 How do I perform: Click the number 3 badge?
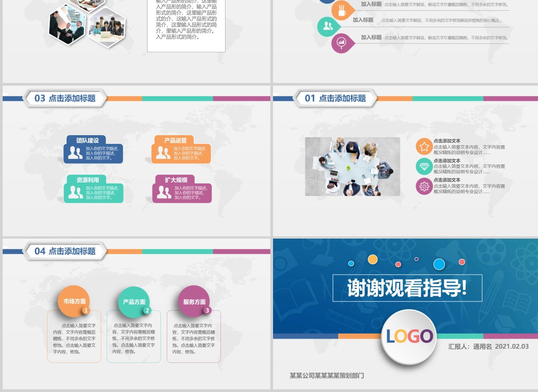point(207,310)
